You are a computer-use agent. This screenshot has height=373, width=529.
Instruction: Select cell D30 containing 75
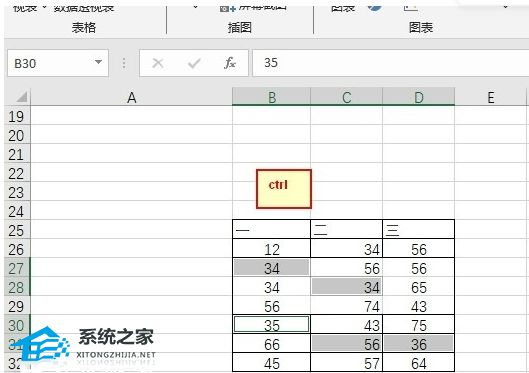pos(419,324)
